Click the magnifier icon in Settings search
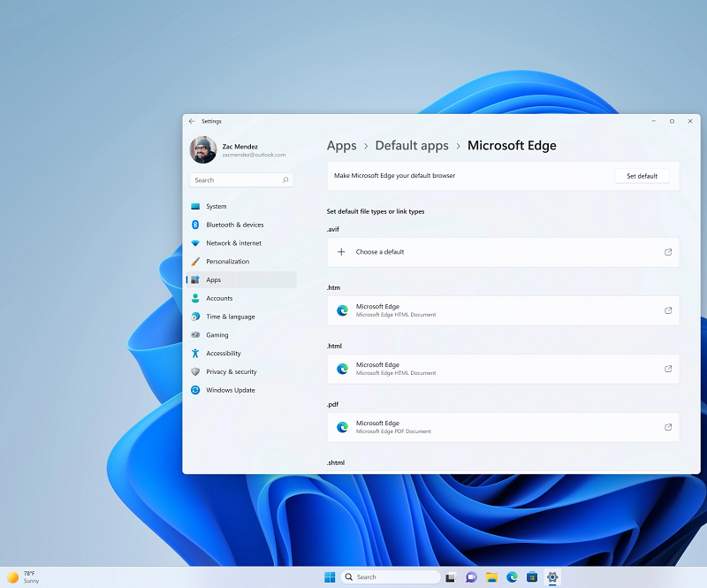Image resolution: width=707 pixels, height=588 pixels. pyautogui.click(x=285, y=180)
